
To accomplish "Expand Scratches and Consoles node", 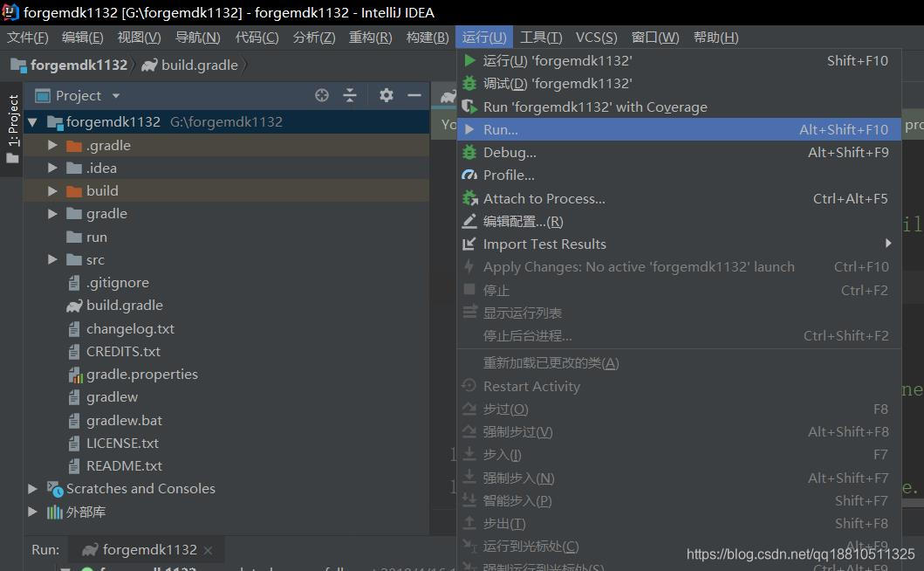I will [x=33, y=489].
